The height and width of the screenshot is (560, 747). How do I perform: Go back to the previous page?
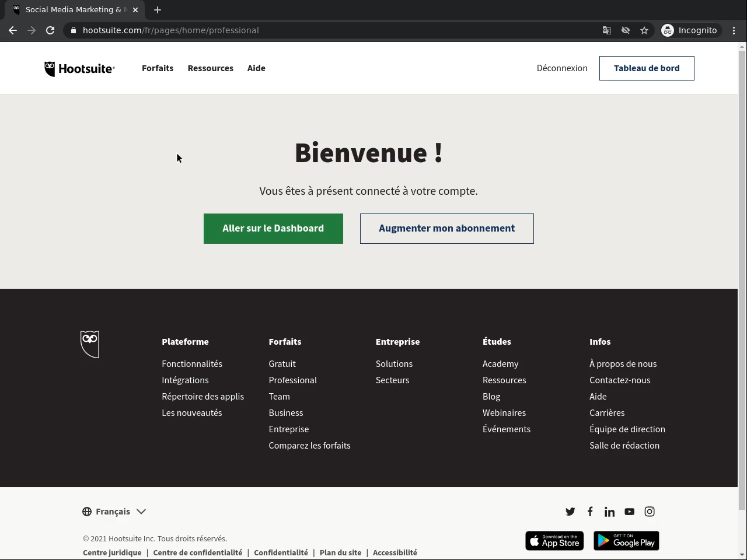[x=13, y=30]
